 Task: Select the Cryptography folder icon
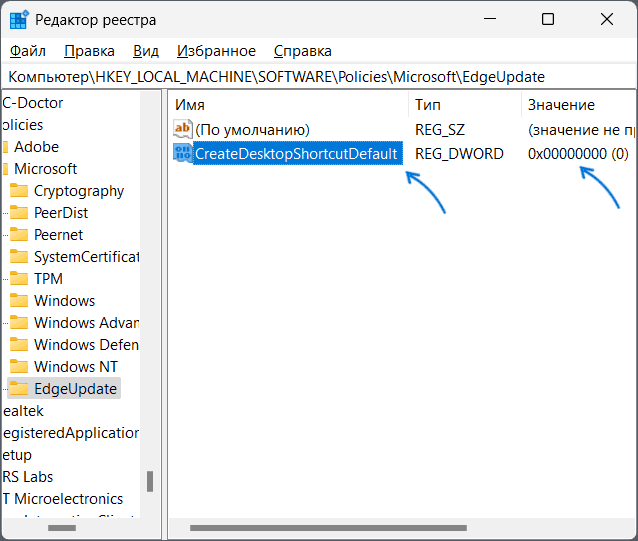click(x=18, y=191)
